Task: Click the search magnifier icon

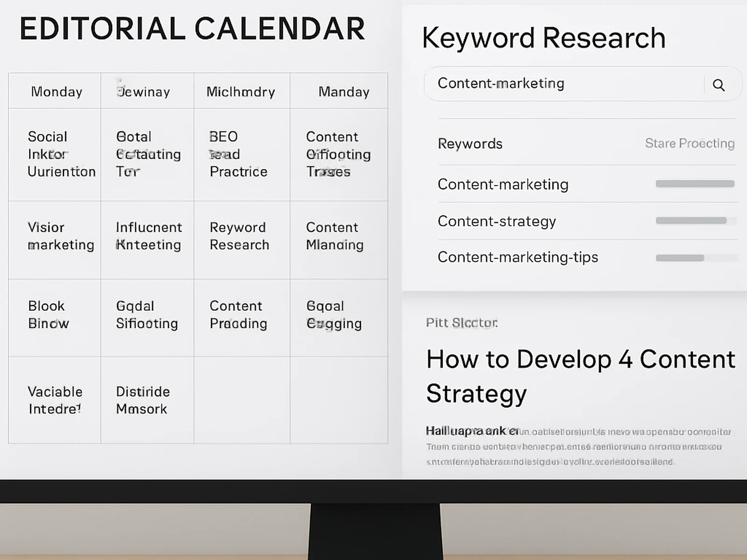Action: pos(719,85)
